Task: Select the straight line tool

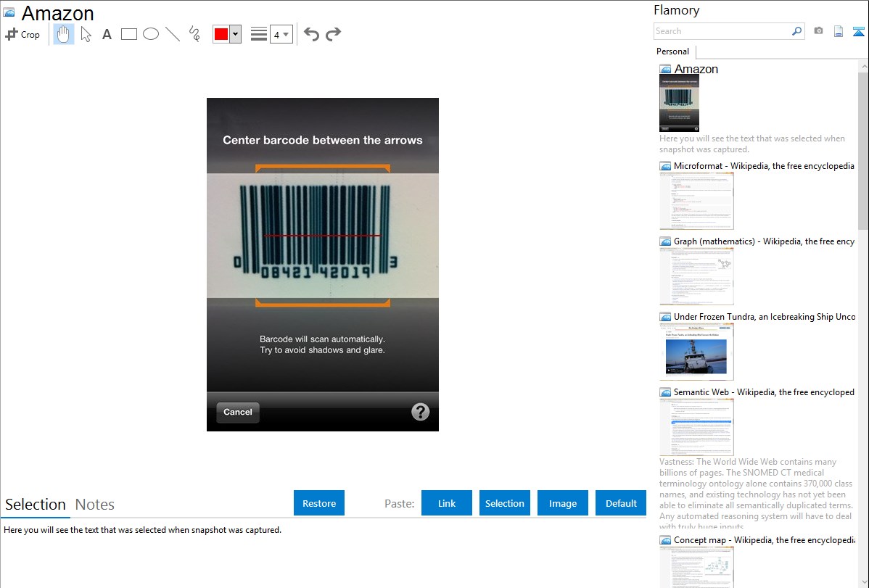Action: [x=173, y=34]
